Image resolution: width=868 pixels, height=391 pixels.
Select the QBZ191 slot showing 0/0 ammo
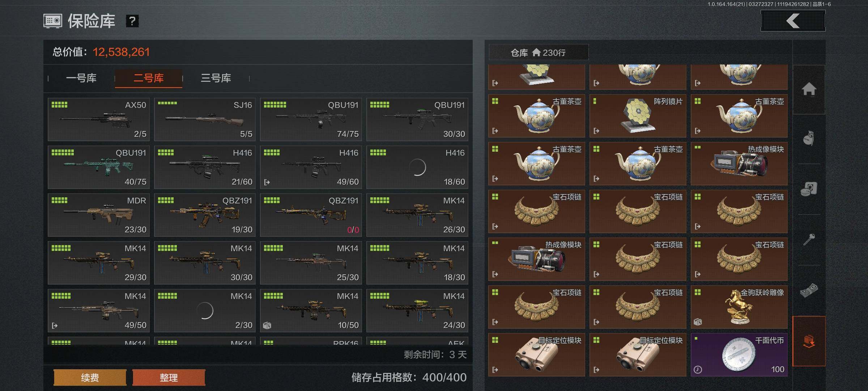pos(311,215)
